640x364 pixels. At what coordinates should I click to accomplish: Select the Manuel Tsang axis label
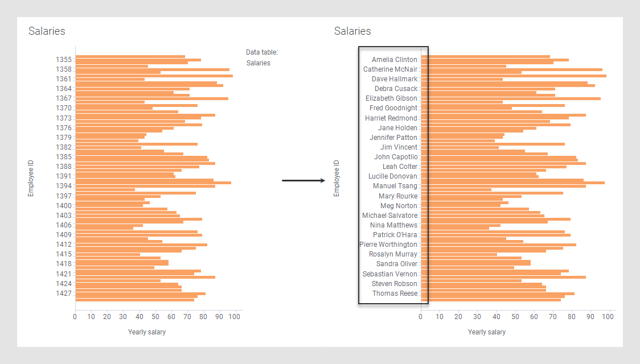395,186
